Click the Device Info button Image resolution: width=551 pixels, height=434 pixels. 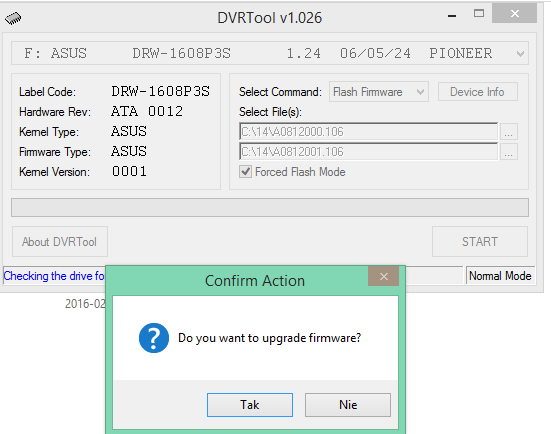[478, 92]
